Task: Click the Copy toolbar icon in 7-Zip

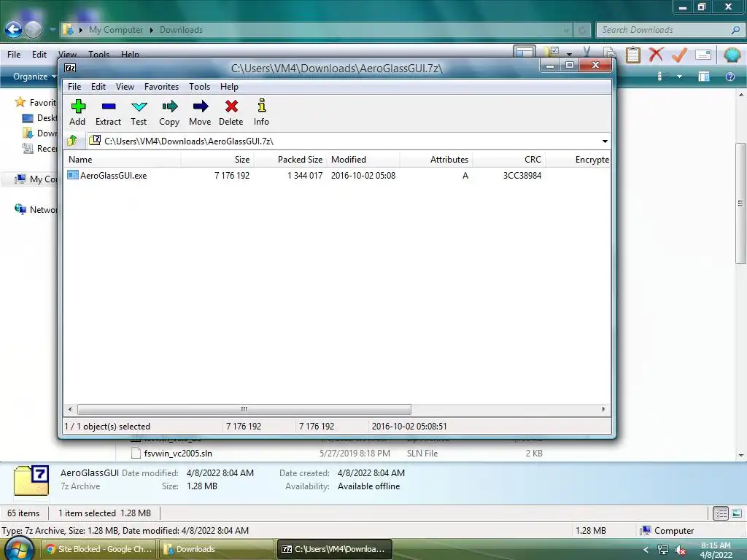Action: 169,106
